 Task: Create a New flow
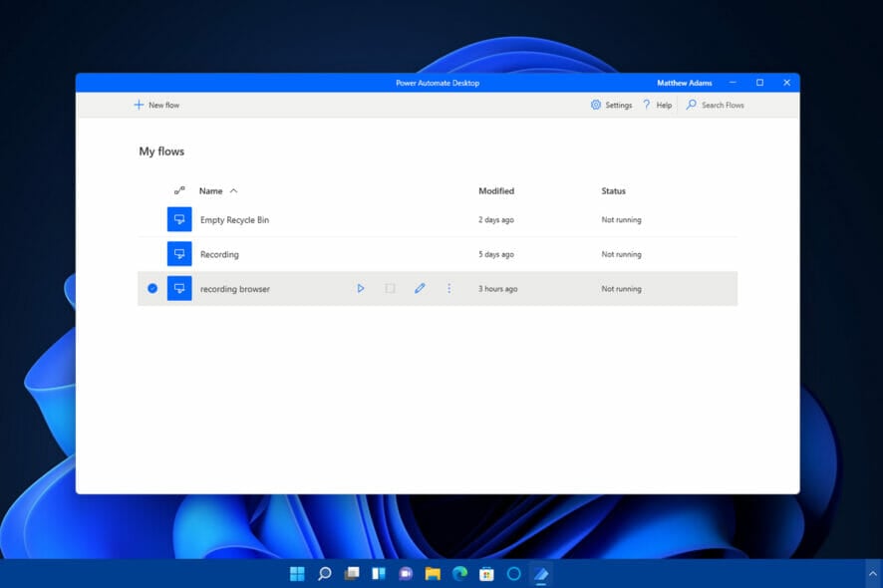(155, 104)
